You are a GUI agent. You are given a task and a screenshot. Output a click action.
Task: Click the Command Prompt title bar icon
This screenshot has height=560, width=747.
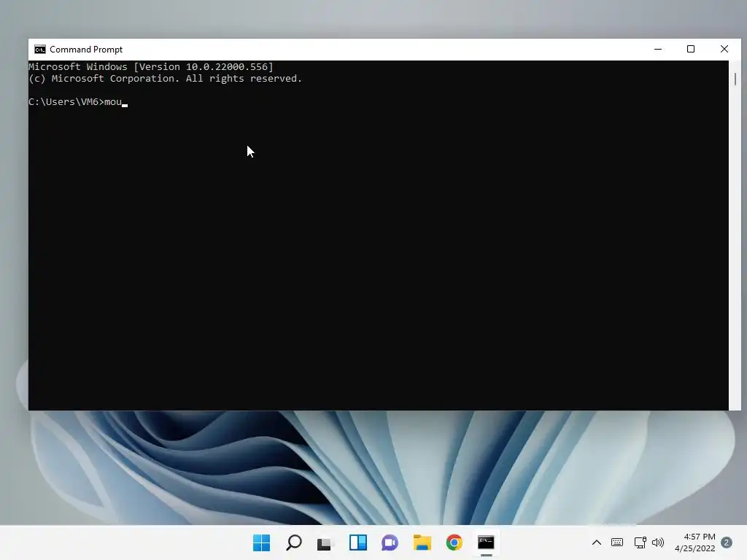[x=40, y=50]
